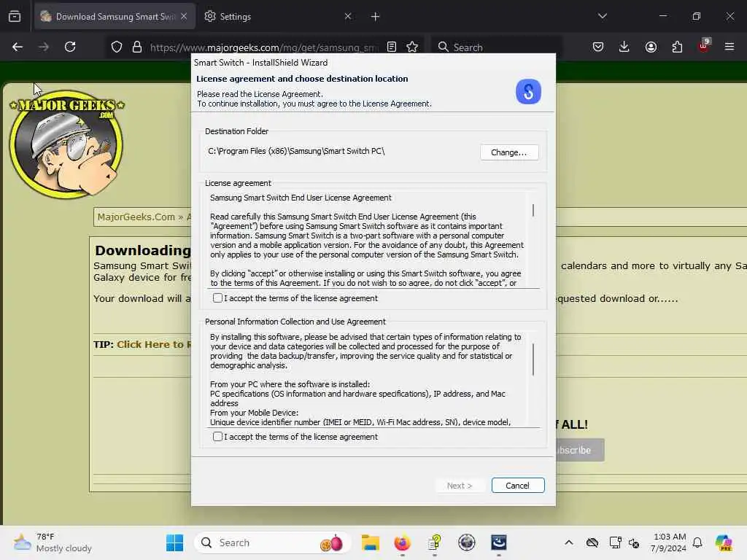Click the path 'C:\Program Files (x86)\Samsung\Smart Switch PC\'
The image size is (747, 560).
pos(296,151)
